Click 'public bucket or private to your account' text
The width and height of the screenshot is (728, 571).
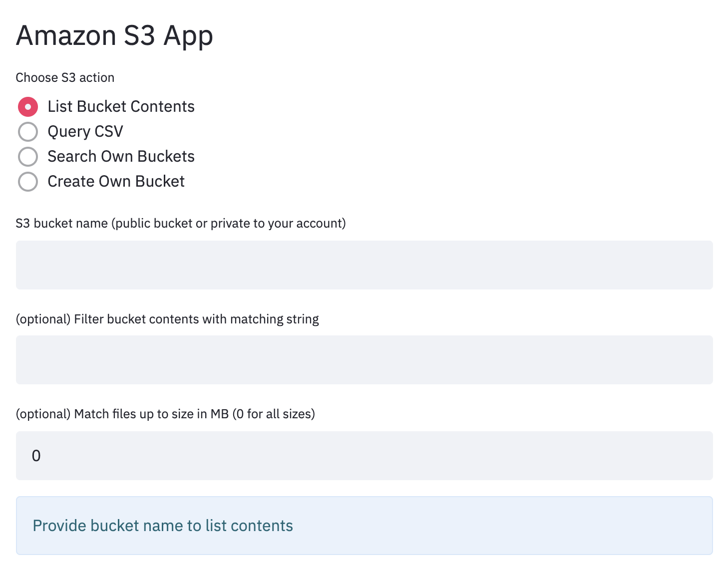tap(229, 224)
